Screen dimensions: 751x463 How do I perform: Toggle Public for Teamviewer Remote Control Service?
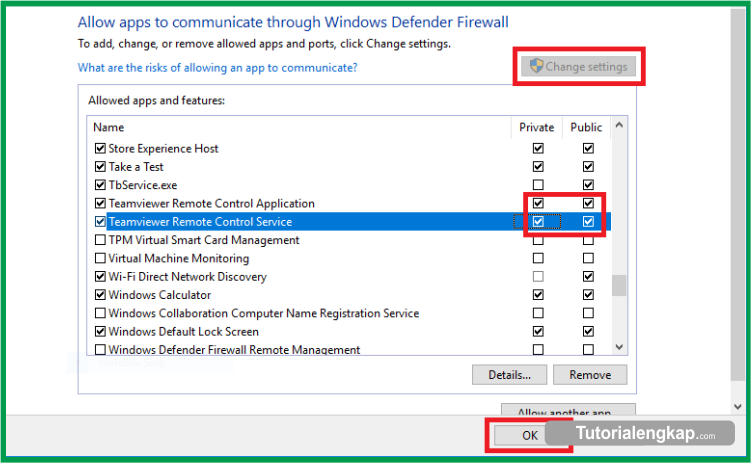[588, 222]
